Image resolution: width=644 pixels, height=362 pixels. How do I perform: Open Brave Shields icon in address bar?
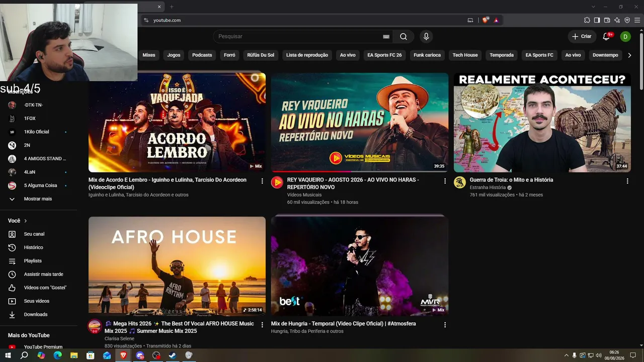(x=485, y=20)
